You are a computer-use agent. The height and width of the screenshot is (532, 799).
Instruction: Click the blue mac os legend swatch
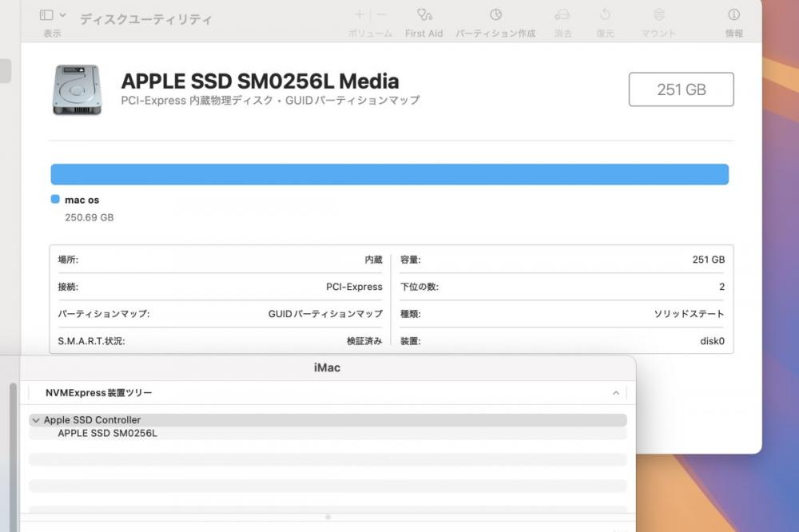55,199
